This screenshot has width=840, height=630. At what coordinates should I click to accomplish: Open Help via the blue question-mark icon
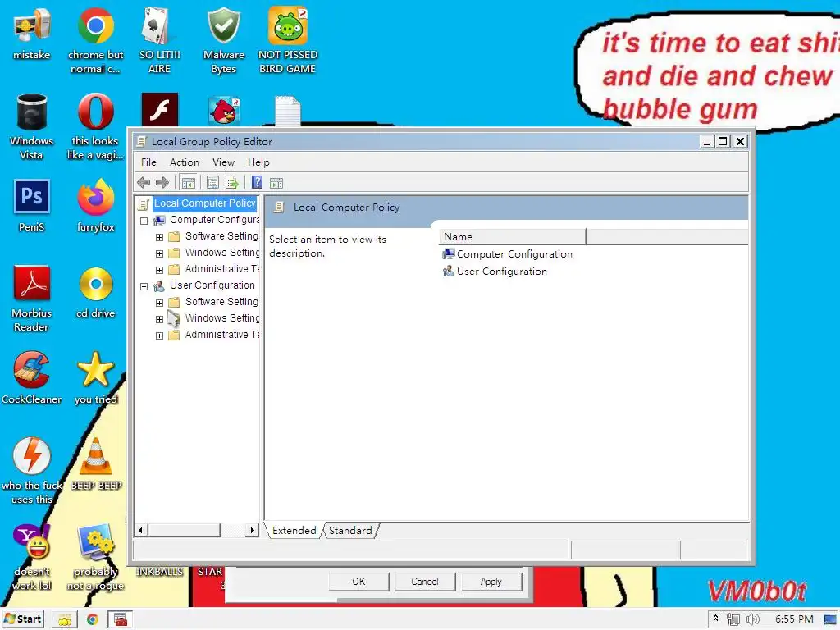tap(257, 182)
